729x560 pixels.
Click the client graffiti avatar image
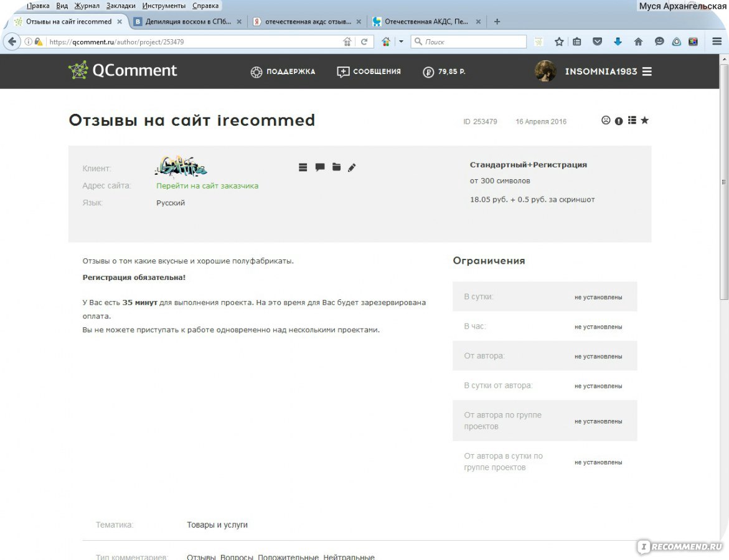coord(181,167)
